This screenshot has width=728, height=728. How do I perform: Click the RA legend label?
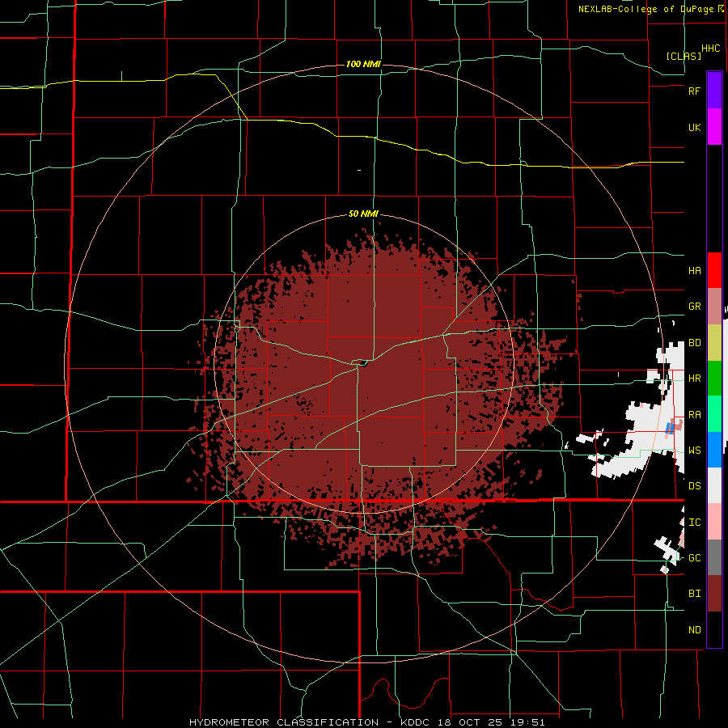coord(694,415)
